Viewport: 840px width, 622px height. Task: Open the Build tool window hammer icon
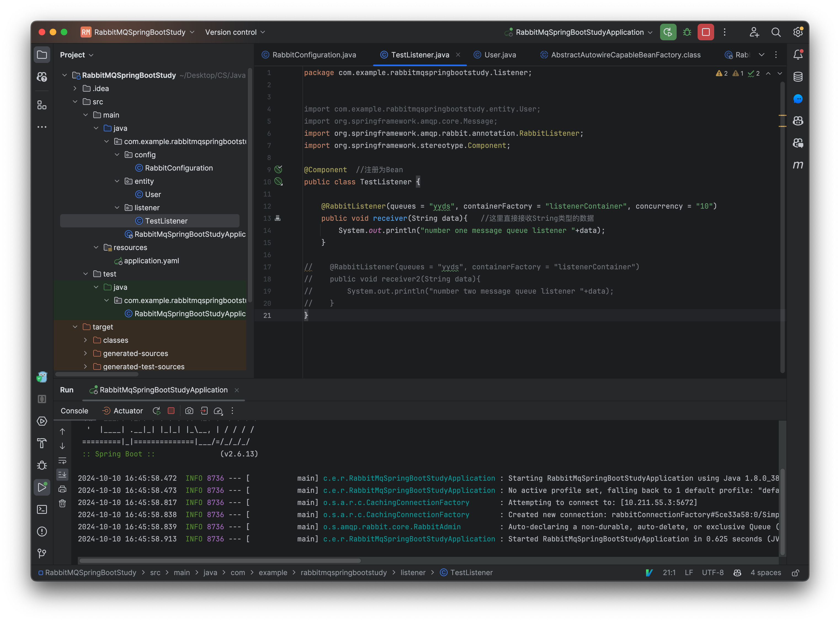(42, 443)
